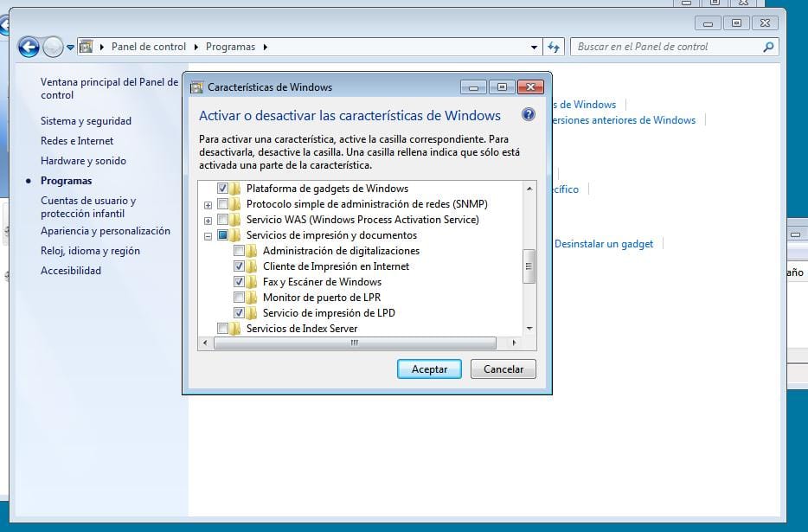
Task: Click the Desinstalar un gadget link
Action: tap(604, 244)
